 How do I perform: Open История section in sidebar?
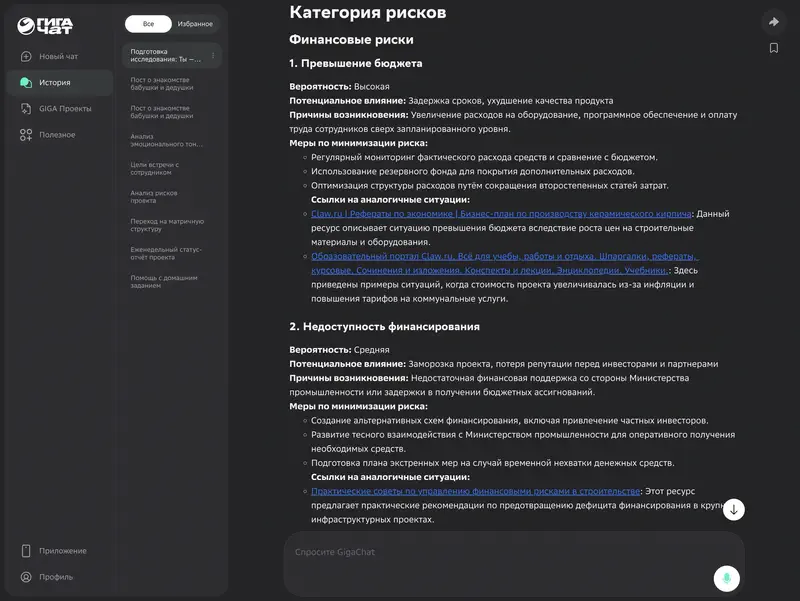point(60,84)
